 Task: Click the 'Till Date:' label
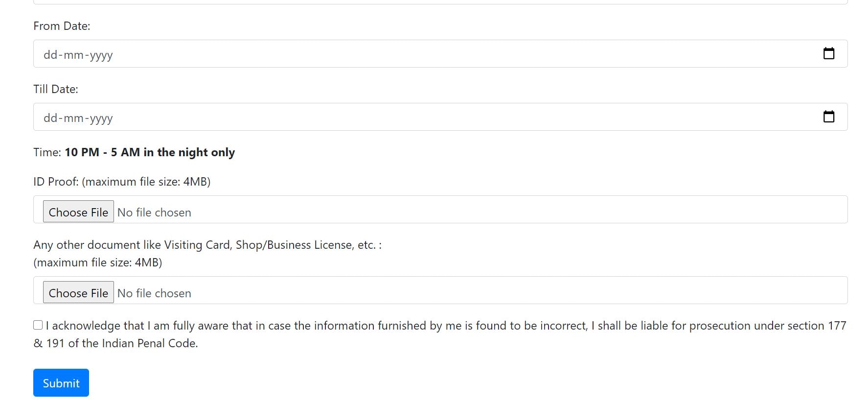click(56, 89)
